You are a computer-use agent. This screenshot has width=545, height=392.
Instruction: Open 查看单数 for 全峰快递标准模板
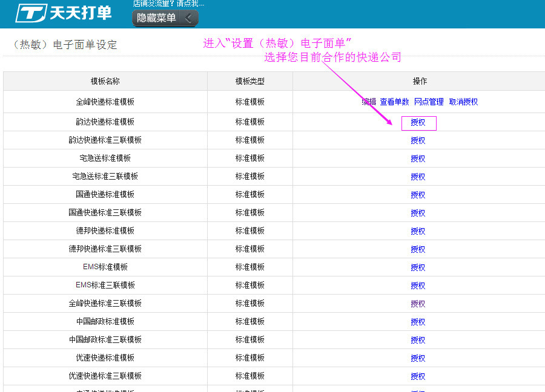click(394, 102)
